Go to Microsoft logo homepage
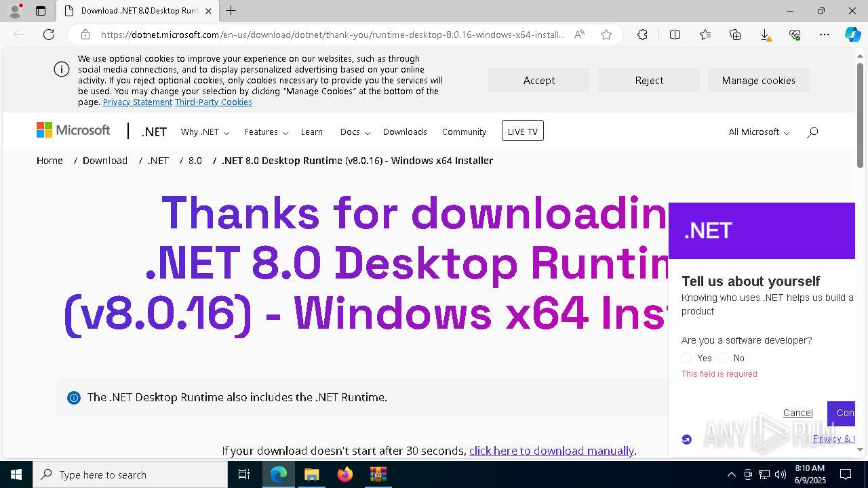 [x=73, y=130]
